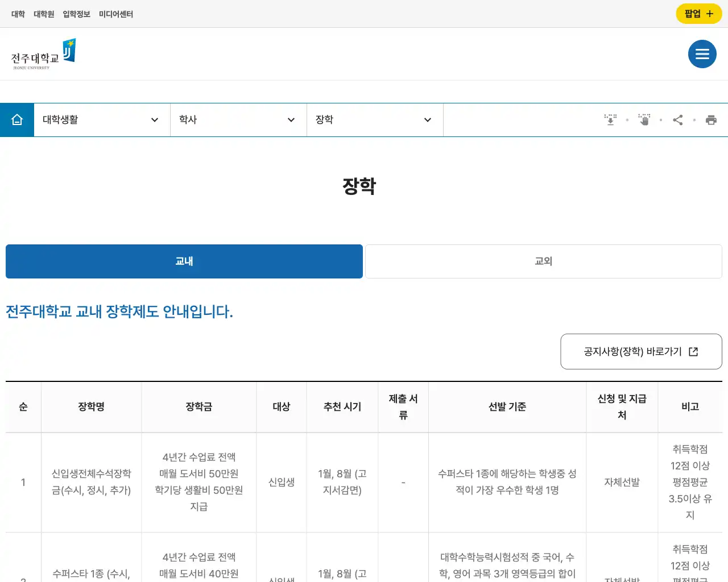Click the 추천 시기 column header
The image size is (728, 582).
(342, 407)
